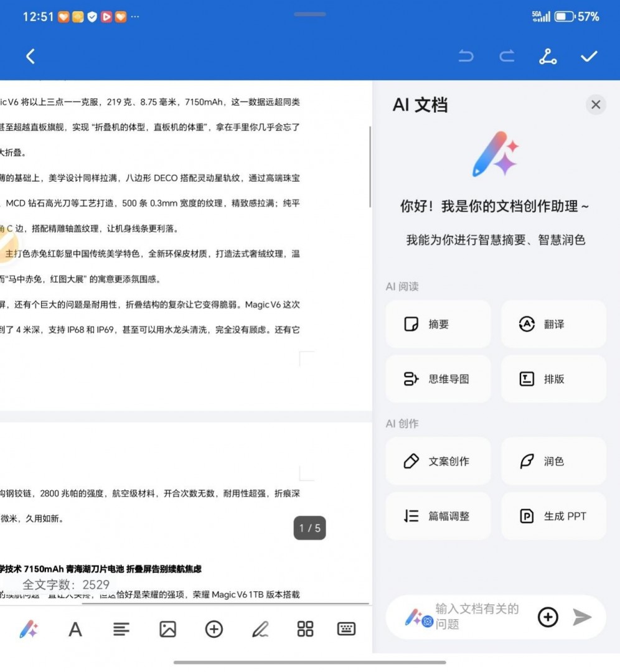This screenshot has width=620, height=672.
Task: Tap the 1 / 5 page indicator
Action: coord(309,528)
